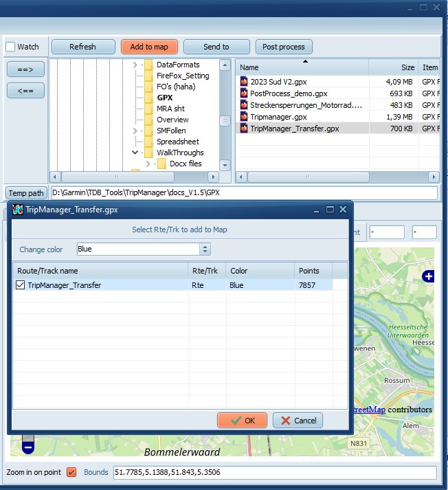Open the Change color dropdown
Viewport: 448px width, 490px height.
[x=205, y=249]
